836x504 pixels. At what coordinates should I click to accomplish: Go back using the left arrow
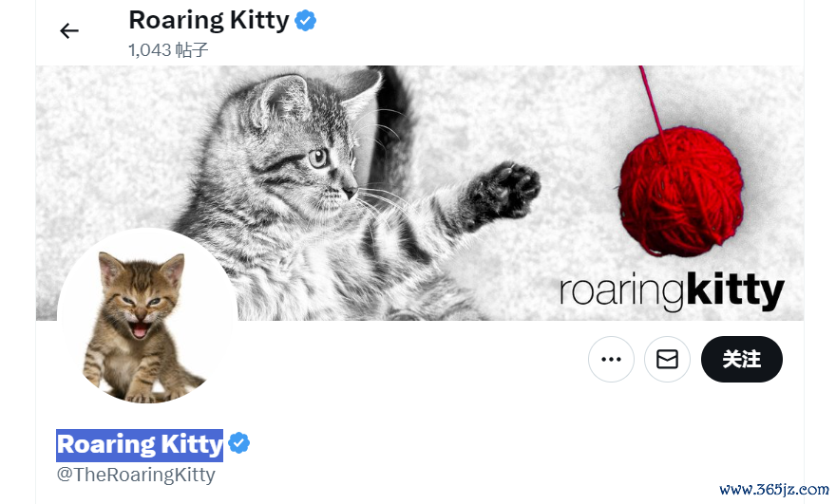68,31
